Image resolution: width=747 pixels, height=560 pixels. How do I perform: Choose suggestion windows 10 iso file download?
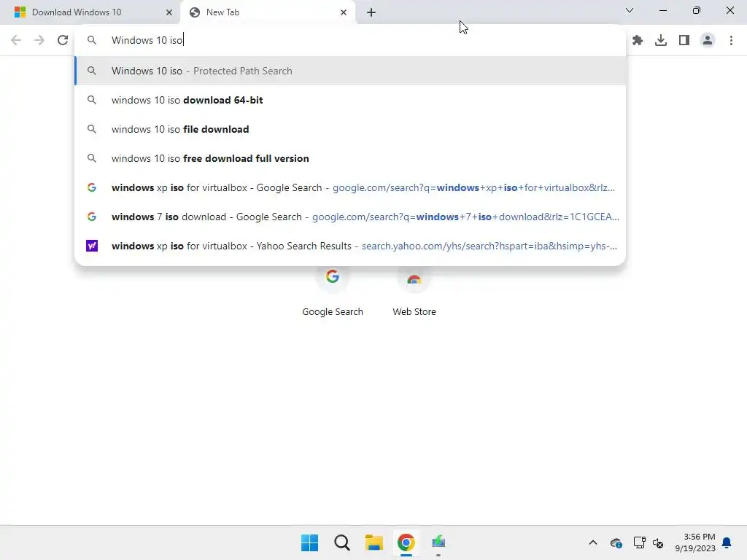(350, 129)
